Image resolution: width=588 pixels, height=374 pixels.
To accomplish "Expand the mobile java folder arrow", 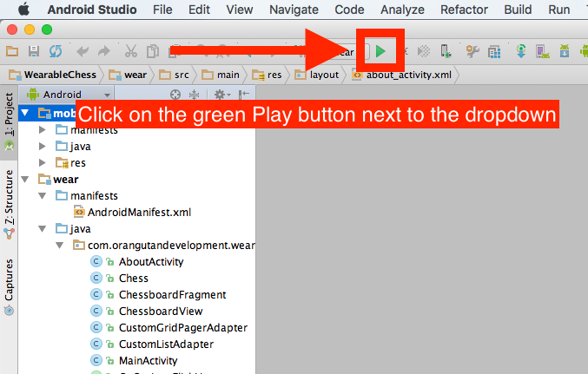I will click(x=43, y=146).
